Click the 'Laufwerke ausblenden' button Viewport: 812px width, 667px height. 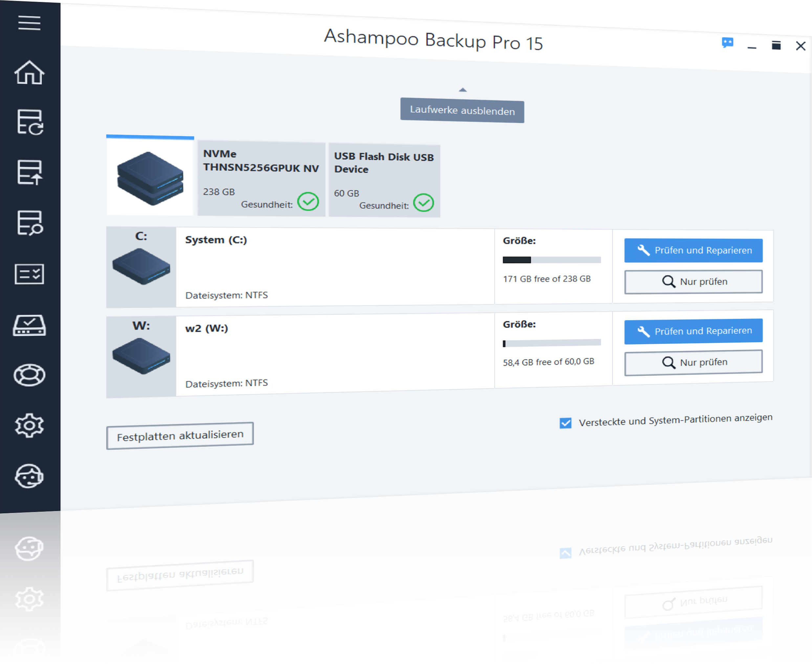[x=462, y=111]
